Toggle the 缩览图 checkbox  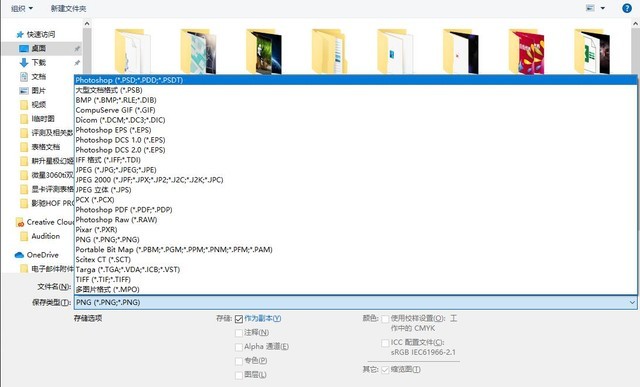385,370
